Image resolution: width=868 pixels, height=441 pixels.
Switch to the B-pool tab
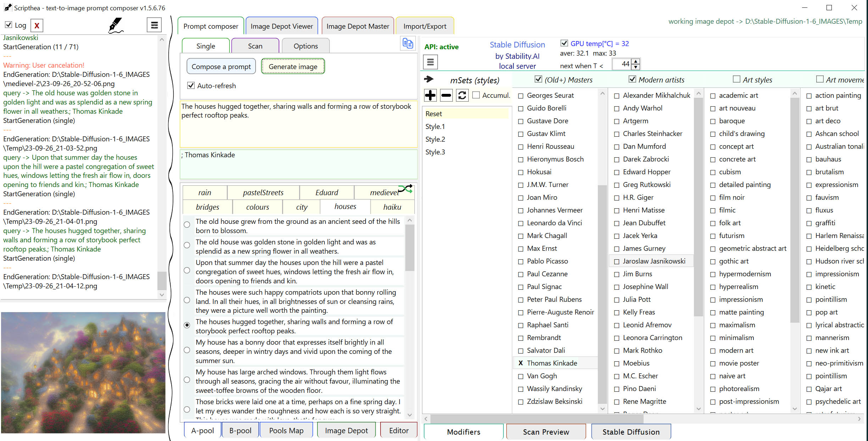click(240, 430)
